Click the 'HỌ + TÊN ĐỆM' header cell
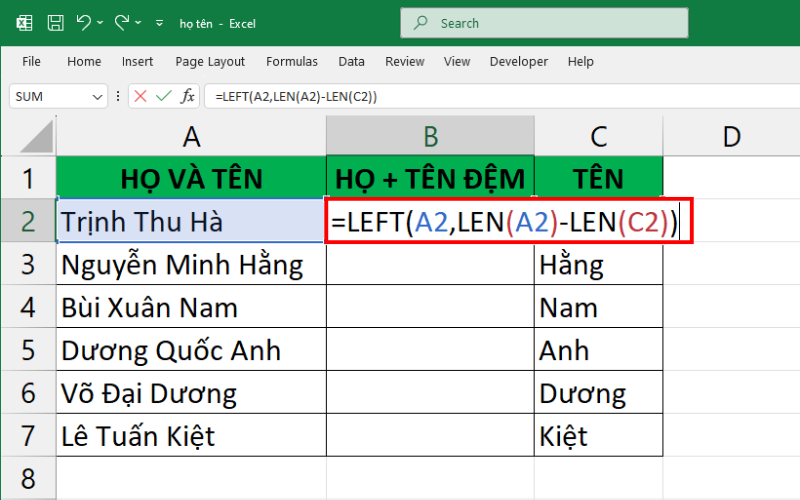 click(x=430, y=178)
